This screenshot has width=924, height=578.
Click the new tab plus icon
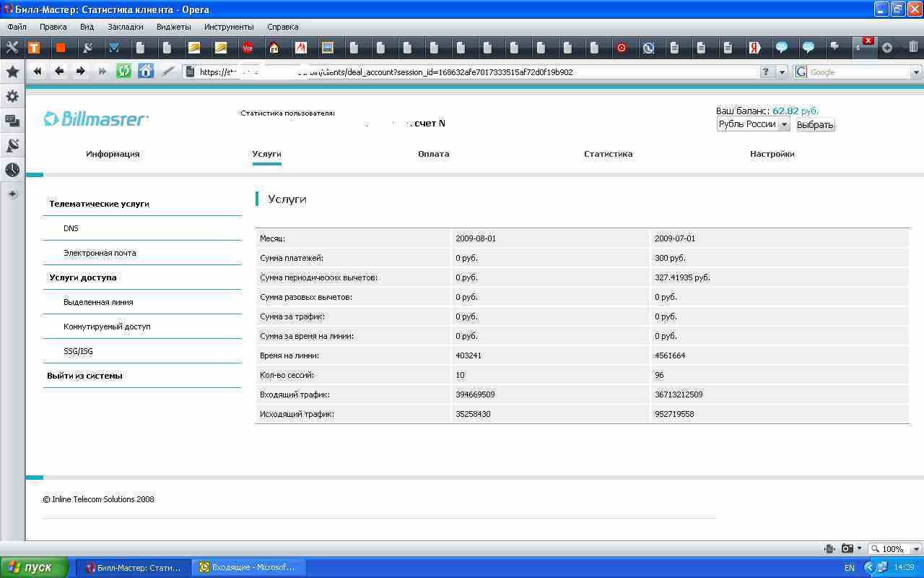pos(887,48)
